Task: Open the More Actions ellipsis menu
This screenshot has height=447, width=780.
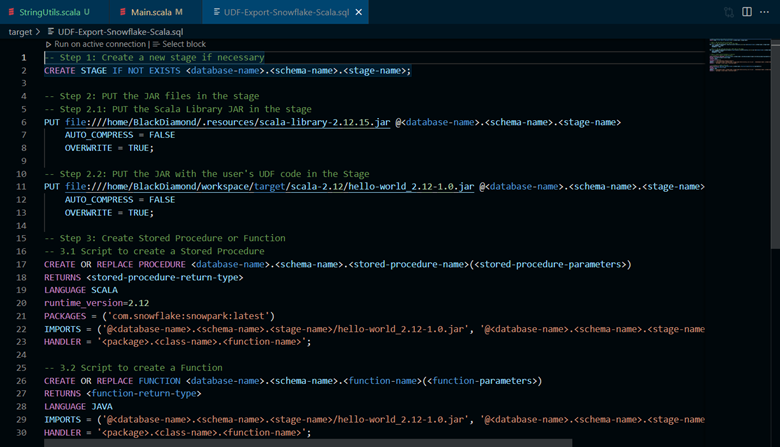Action: [x=765, y=12]
